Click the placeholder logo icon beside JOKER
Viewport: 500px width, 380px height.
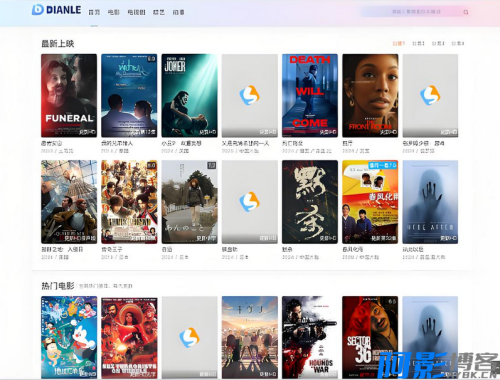click(x=250, y=95)
